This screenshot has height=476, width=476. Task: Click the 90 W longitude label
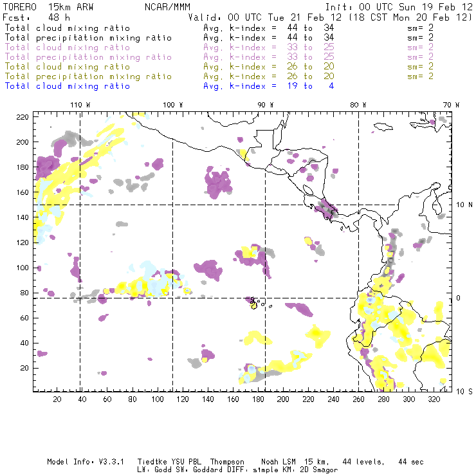tap(265, 105)
